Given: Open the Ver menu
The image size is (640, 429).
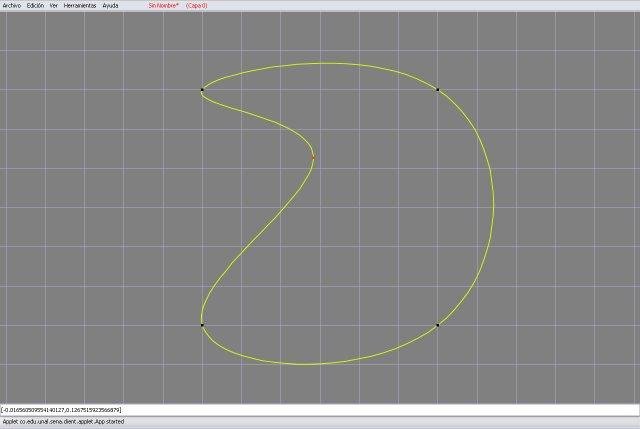Looking at the screenshot, I should click(x=54, y=5).
